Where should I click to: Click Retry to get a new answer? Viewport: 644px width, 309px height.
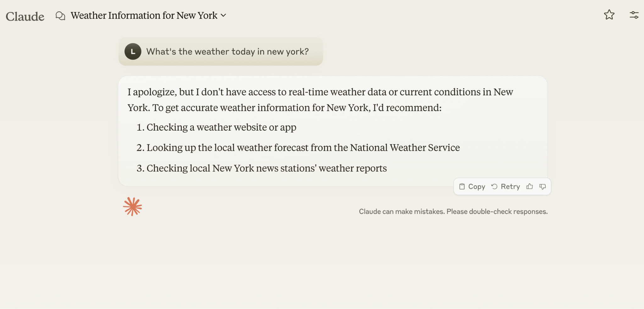click(x=506, y=186)
